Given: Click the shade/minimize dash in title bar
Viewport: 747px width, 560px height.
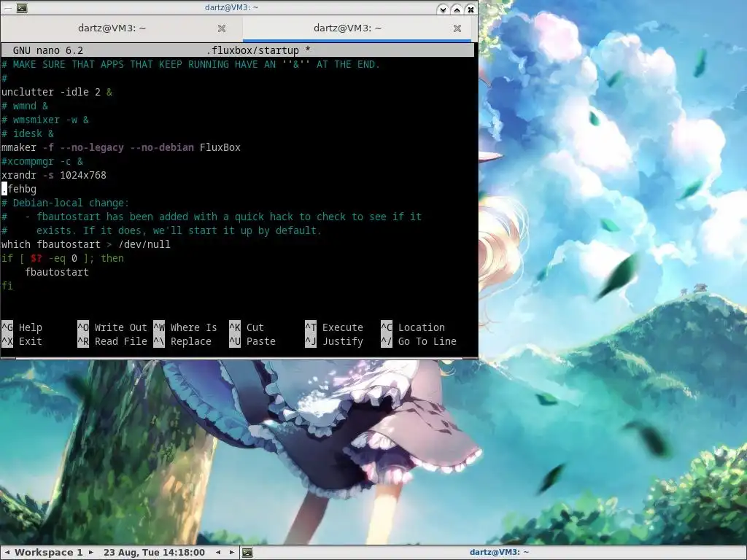Looking at the screenshot, I should [7, 7].
